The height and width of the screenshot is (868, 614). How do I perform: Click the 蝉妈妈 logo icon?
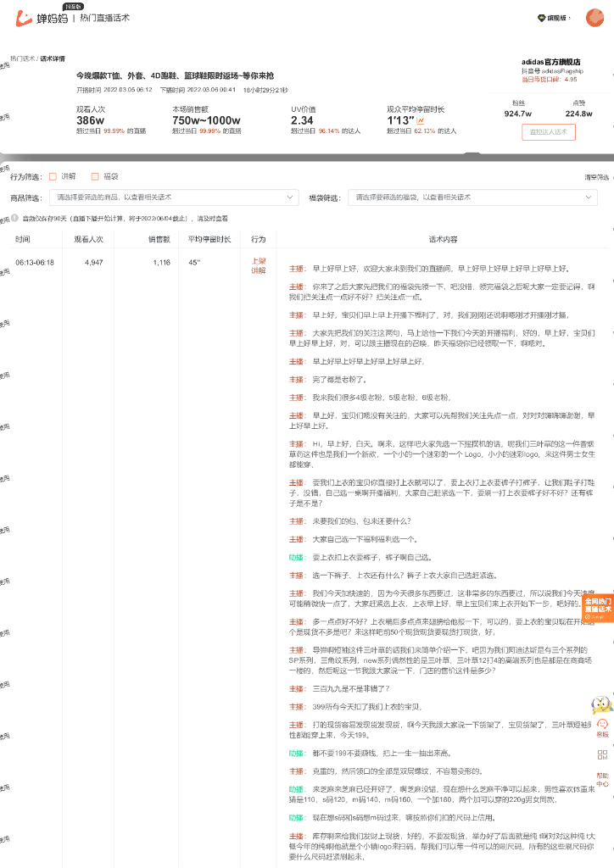click(x=24, y=19)
